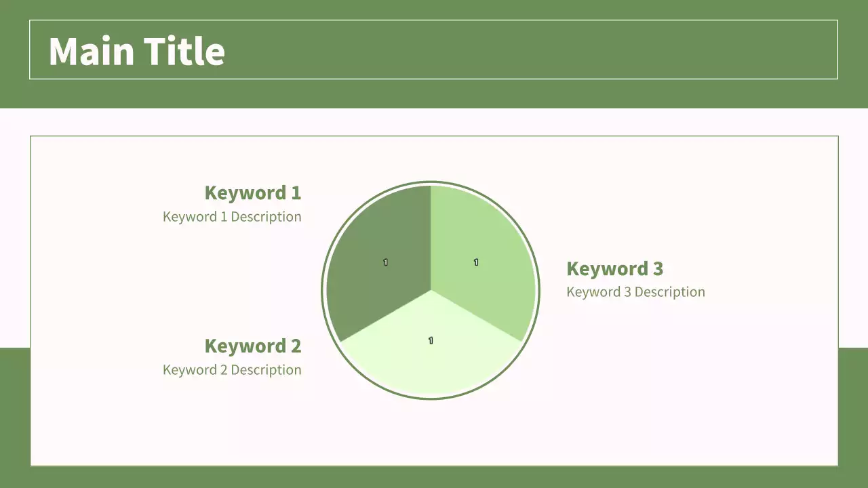868x488 pixels.
Task: Click the Keyword 1 Description text
Action: 232,217
